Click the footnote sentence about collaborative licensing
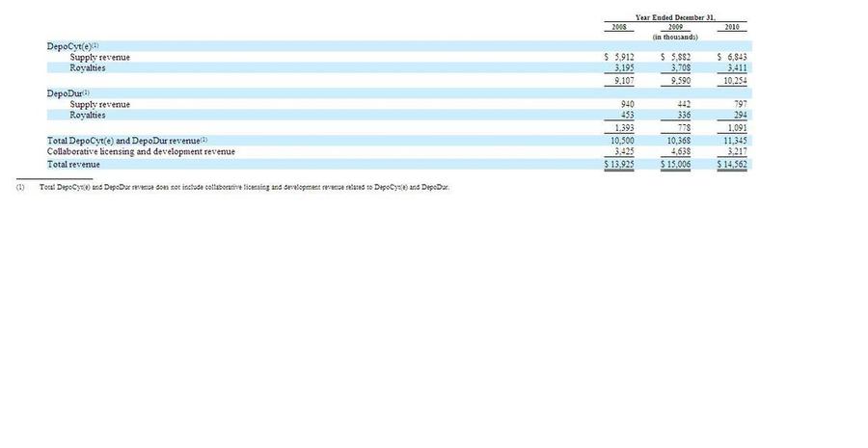The height and width of the screenshot is (448, 868). pos(245,188)
